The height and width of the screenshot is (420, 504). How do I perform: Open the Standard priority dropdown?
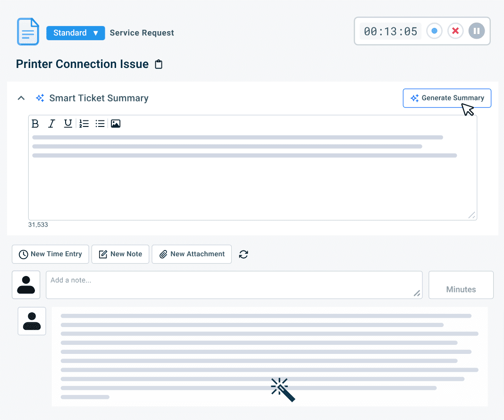76,33
